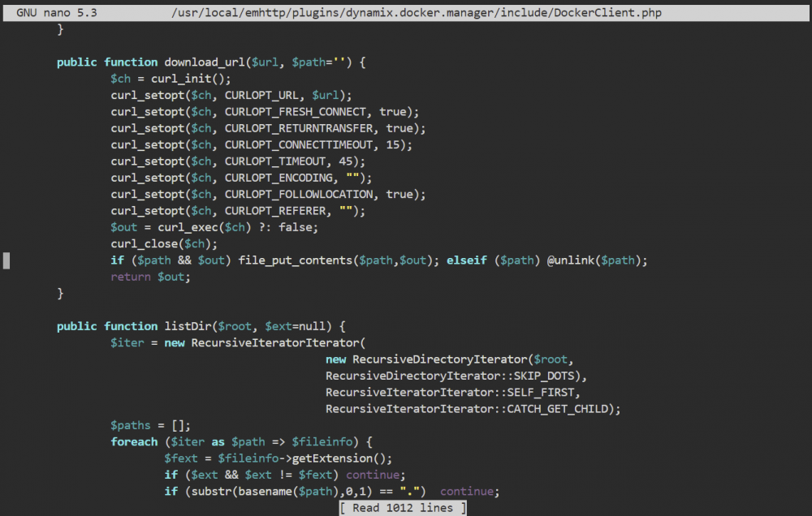Click 'CATCH_GET_CHILD' constant text
This screenshot has height=516, width=812.
(x=557, y=410)
